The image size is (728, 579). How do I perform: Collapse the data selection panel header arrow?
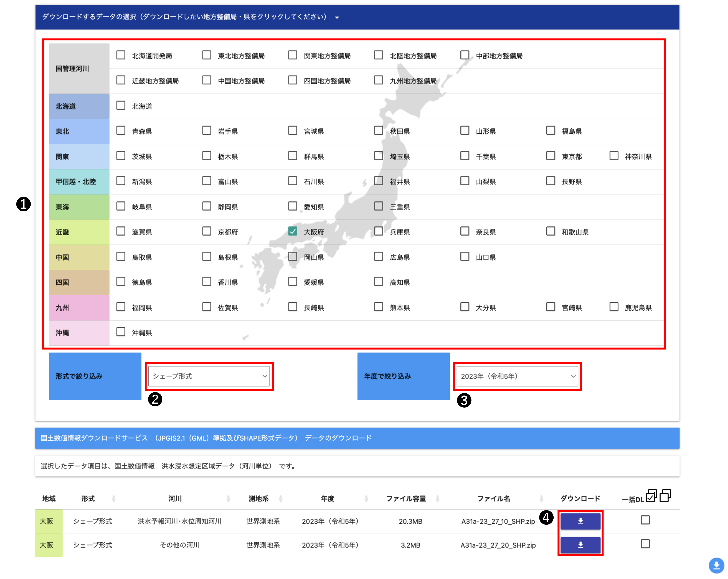point(337,18)
